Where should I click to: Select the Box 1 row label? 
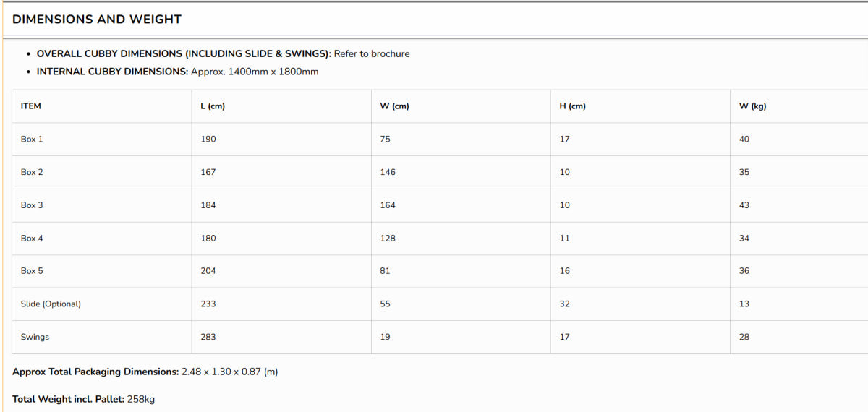tap(32, 139)
